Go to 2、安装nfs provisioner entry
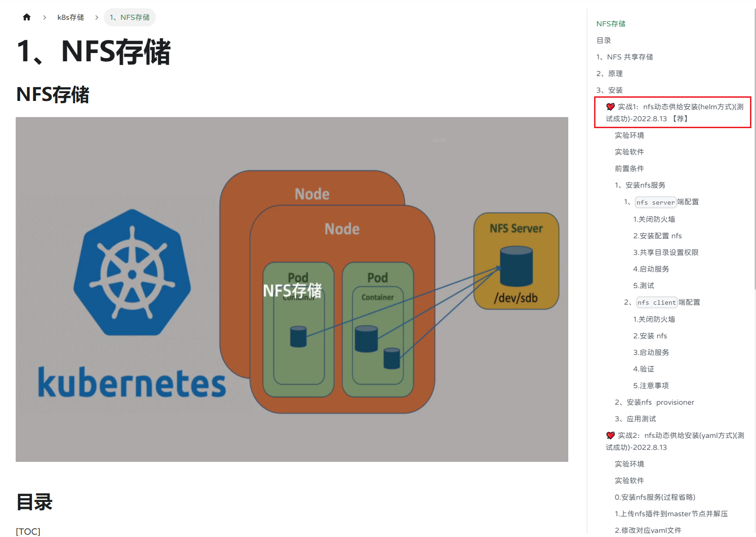756x537 pixels. click(x=654, y=402)
